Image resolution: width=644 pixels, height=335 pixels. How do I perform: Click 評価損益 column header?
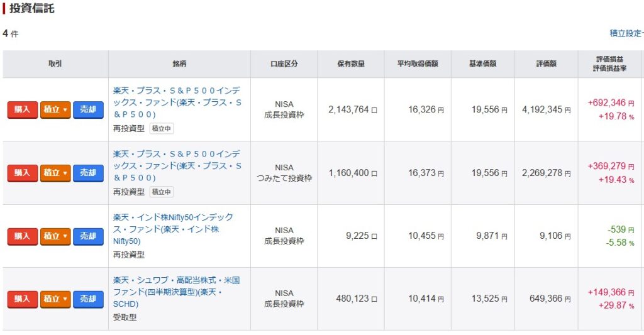tap(609, 59)
